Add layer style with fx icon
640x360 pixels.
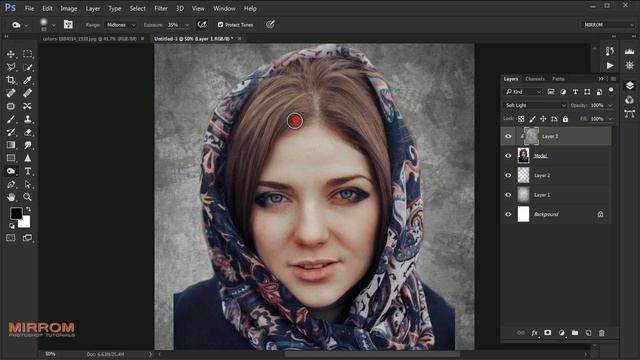534,333
